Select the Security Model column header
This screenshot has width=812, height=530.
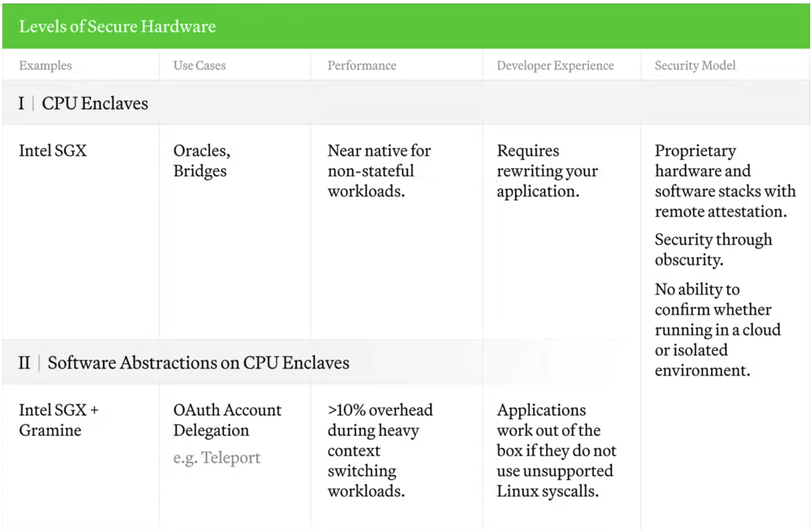click(x=695, y=65)
